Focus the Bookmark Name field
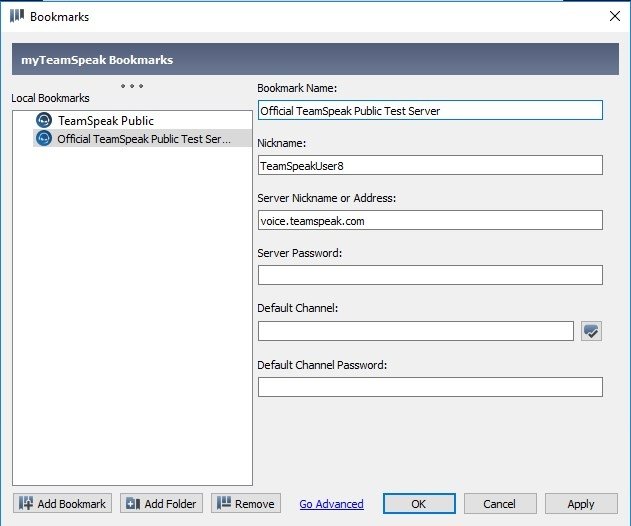The height and width of the screenshot is (526, 631). tap(430, 110)
